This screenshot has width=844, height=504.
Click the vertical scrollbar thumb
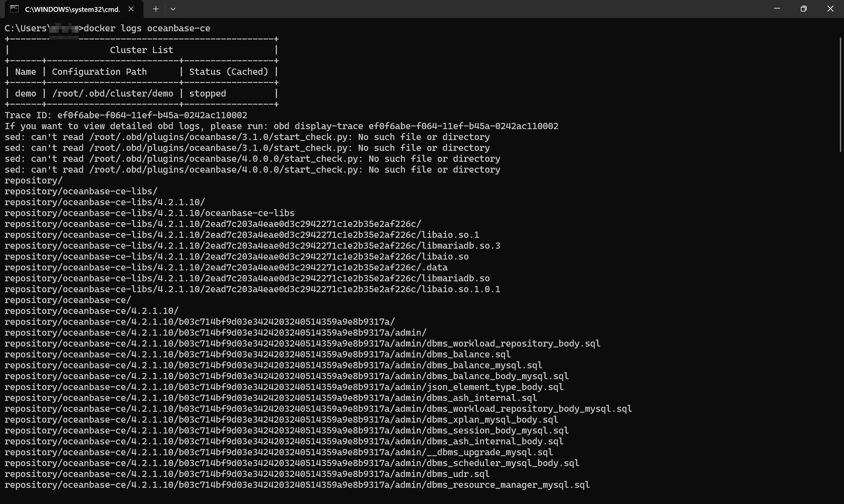(x=840, y=95)
